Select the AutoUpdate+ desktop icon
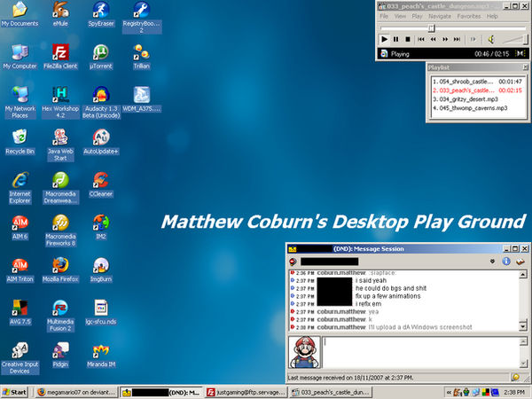Viewport: 532px width, 399px height. point(101,142)
